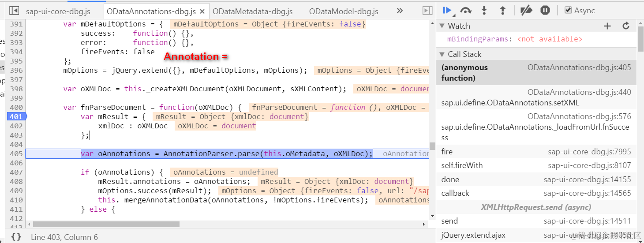
Task: Click code line with AnnotationParser.parse
Action: pyautogui.click(x=226, y=153)
